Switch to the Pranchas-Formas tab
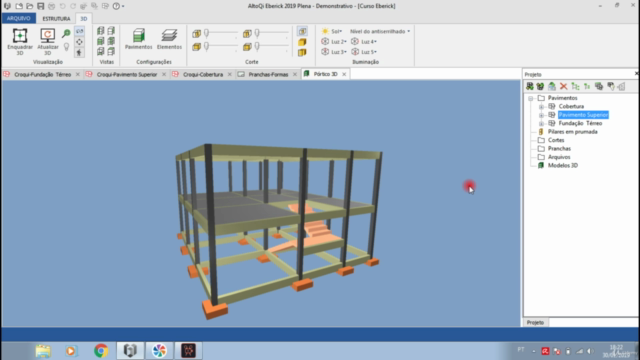 (x=268, y=74)
